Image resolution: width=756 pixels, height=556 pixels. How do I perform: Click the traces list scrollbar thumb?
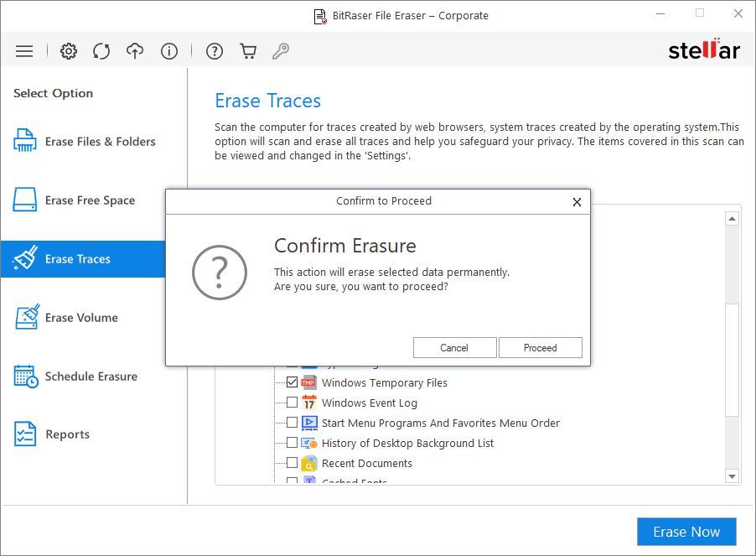click(x=732, y=360)
